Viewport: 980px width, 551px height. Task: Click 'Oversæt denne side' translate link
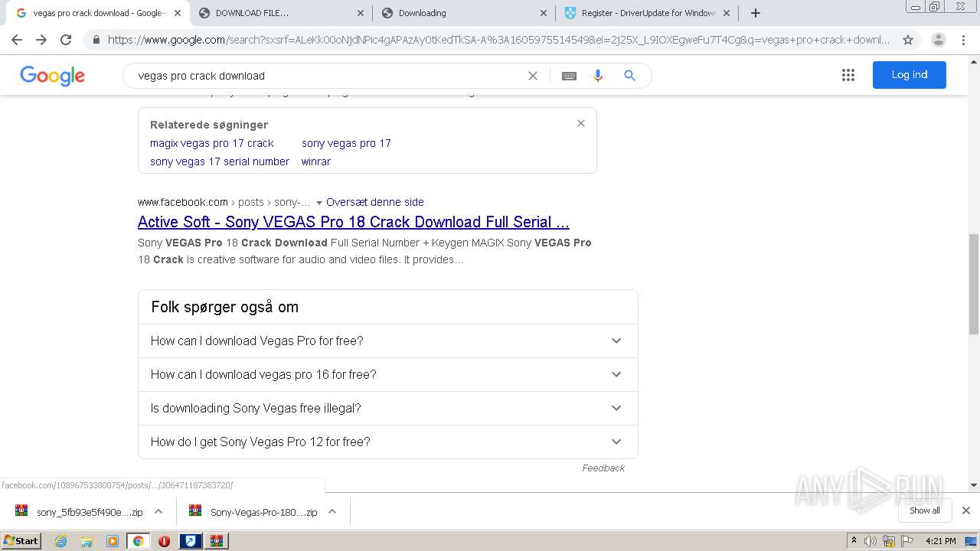[x=375, y=202]
